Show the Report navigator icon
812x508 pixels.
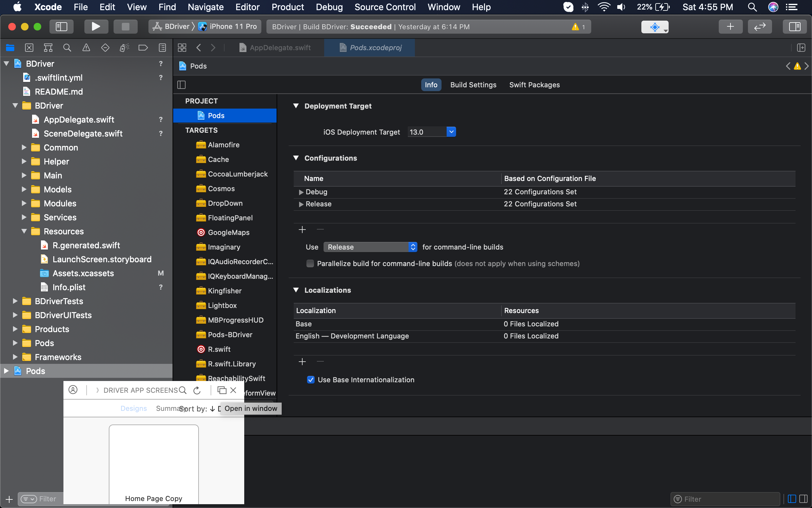tap(162, 48)
